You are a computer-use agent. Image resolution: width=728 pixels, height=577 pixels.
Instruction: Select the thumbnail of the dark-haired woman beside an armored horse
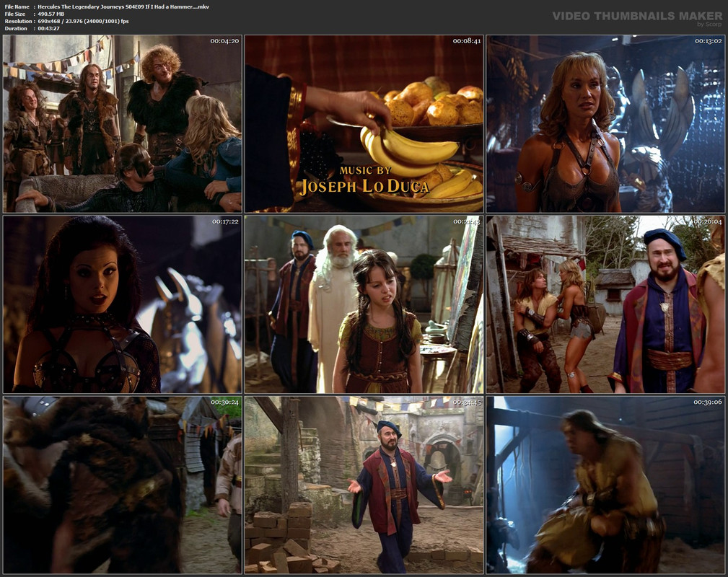point(122,304)
